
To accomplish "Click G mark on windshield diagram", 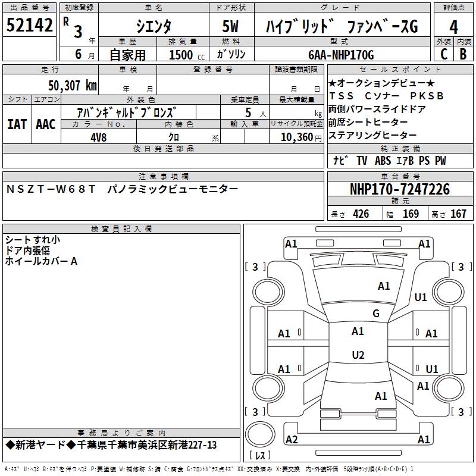I will click(x=376, y=314).
